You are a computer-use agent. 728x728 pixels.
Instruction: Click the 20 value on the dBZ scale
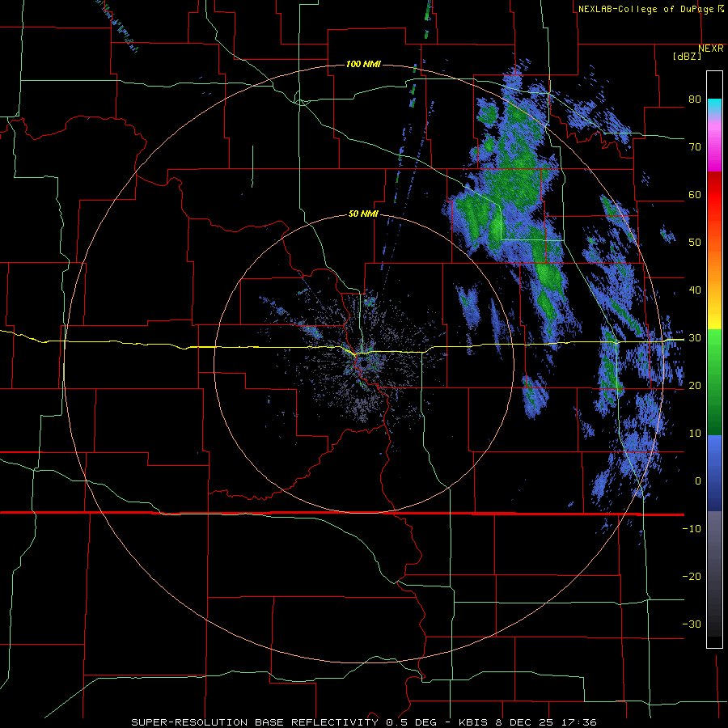click(x=695, y=386)
